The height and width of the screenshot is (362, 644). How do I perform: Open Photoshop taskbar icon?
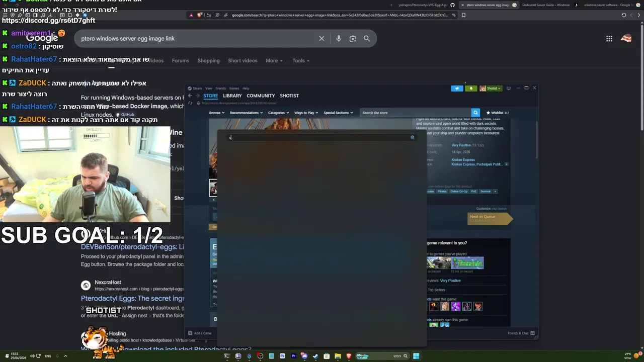click(x=282, y=356)
